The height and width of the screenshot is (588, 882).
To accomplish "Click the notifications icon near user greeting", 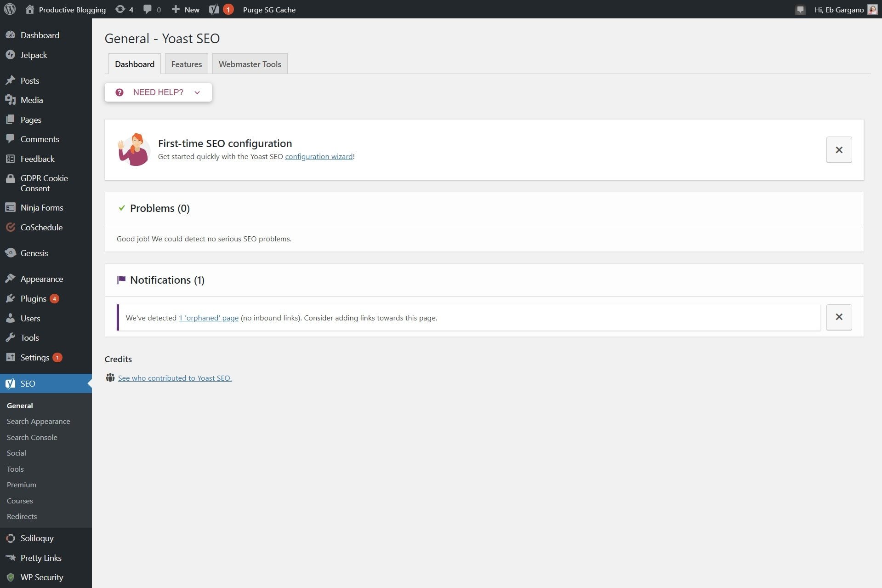I will coord(800,10).
